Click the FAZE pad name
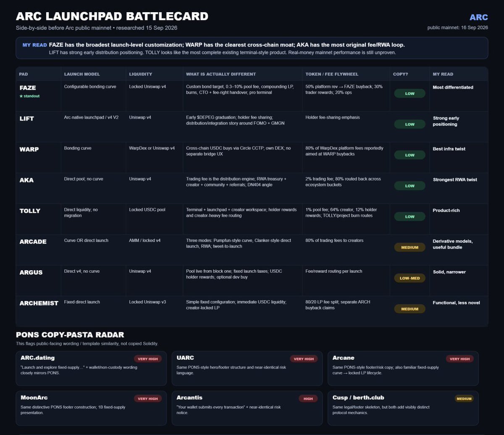The height and width of the screenshot is (435, 504). (28, 88)
